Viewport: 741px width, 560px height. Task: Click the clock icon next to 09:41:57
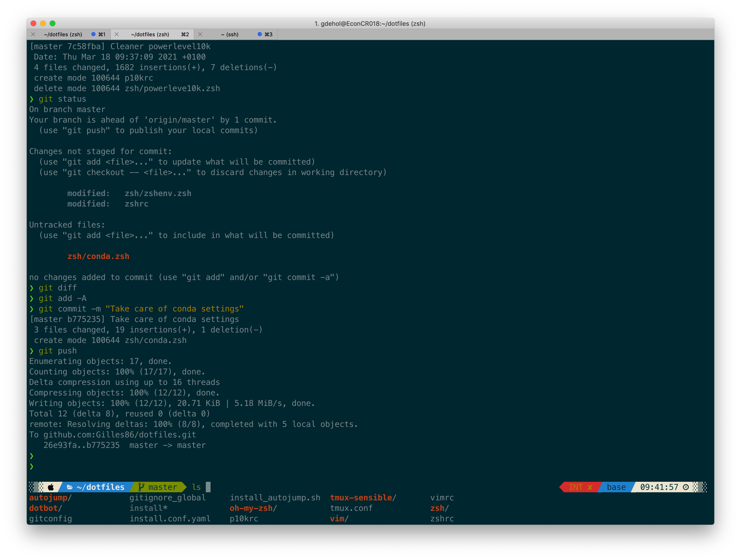tap(686, 487)
